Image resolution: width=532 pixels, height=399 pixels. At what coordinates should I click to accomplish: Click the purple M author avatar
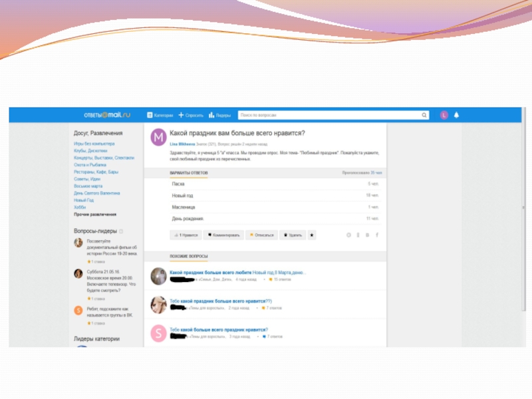pos(158,137)
